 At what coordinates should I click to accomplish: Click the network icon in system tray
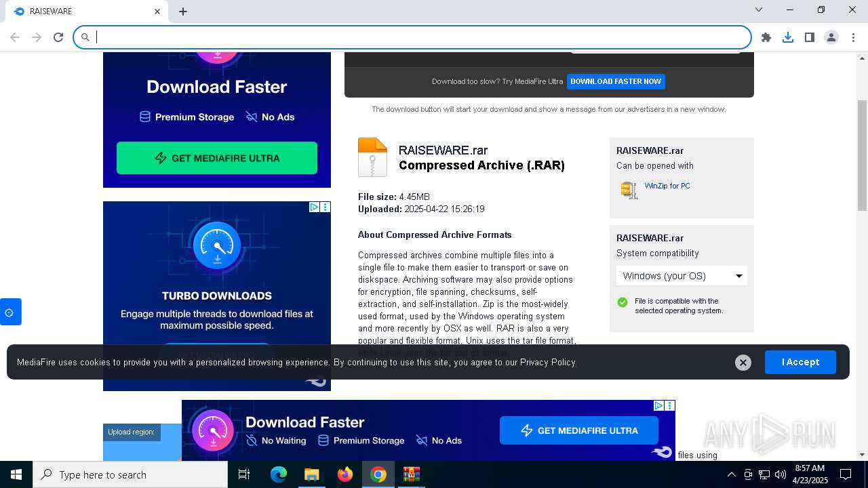[x=764, y=474]
